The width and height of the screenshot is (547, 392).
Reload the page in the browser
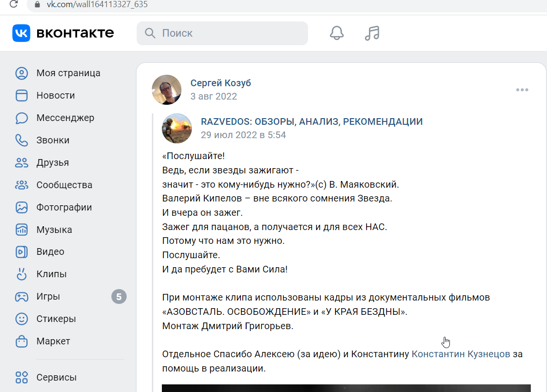coord(14,5)
